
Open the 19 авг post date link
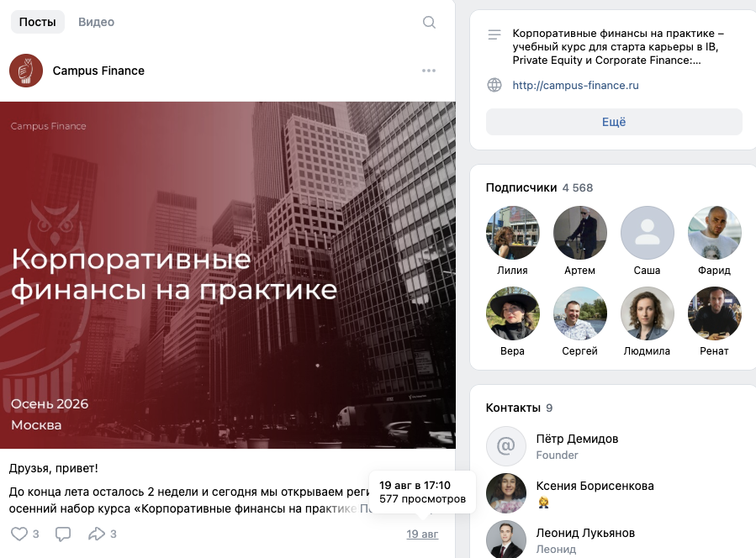point(422,534)
